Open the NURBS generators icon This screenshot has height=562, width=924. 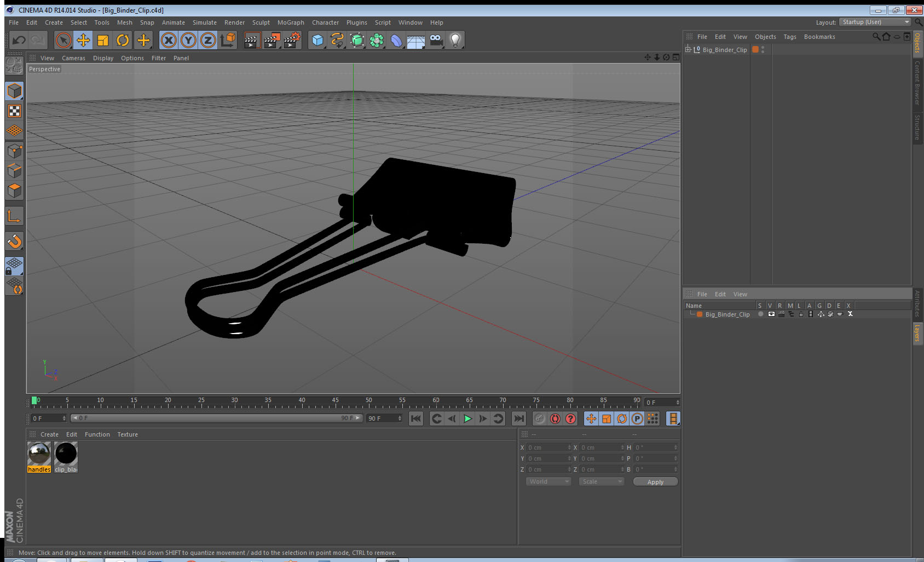357,40
